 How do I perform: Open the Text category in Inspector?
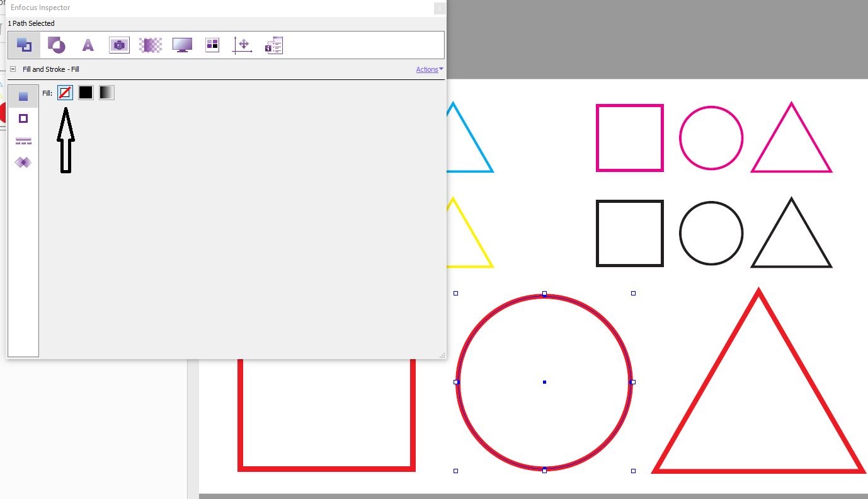(x=88, y=45)
